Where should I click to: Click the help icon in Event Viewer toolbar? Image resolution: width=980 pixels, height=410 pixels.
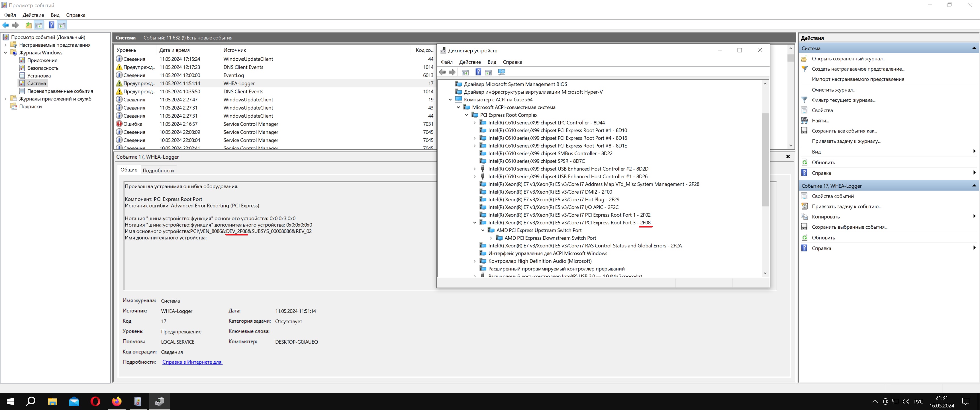coord(51,25)
